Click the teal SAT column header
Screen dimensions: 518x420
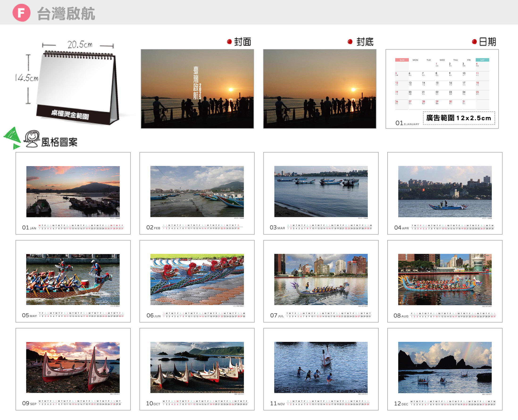click(x=482, y=60)
